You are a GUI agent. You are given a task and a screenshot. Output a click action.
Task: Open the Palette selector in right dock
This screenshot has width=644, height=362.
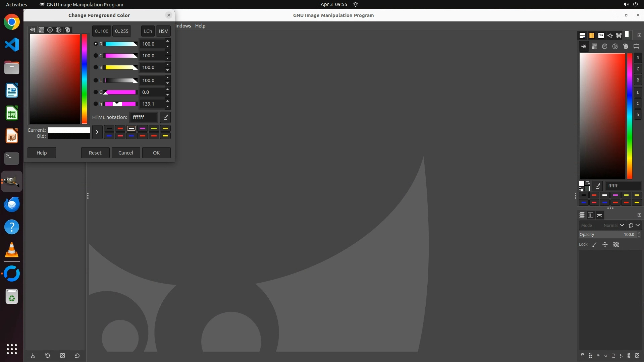click(626, 47)
